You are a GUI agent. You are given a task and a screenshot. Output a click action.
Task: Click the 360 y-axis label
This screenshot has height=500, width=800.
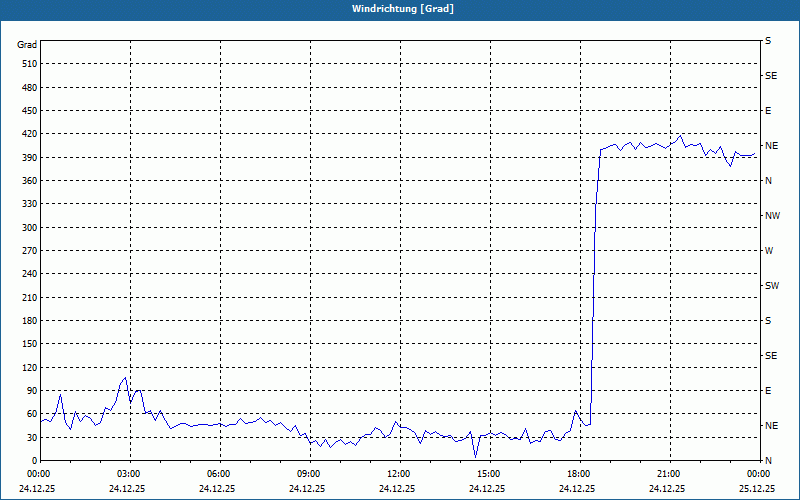30,181
